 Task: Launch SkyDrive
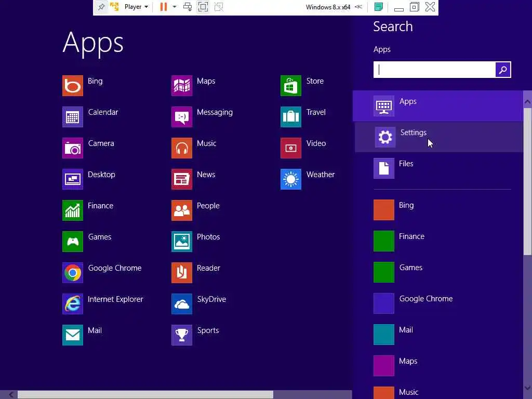[x=199, y=304]
